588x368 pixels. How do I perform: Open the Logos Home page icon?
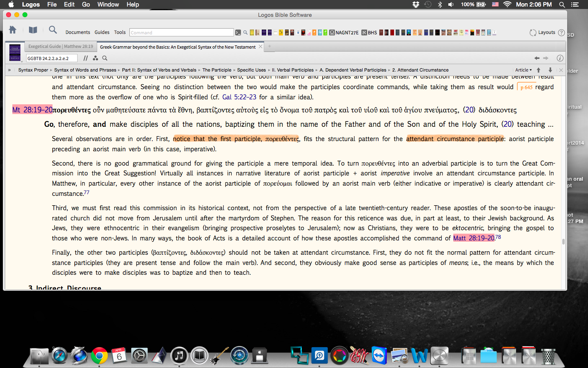13,30
